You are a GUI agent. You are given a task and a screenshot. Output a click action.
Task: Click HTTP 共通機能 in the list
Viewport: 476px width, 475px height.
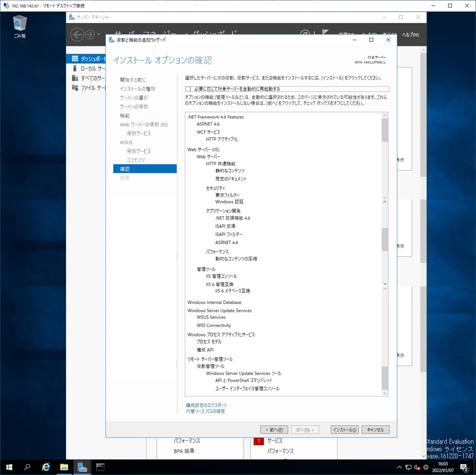point(220,164)
